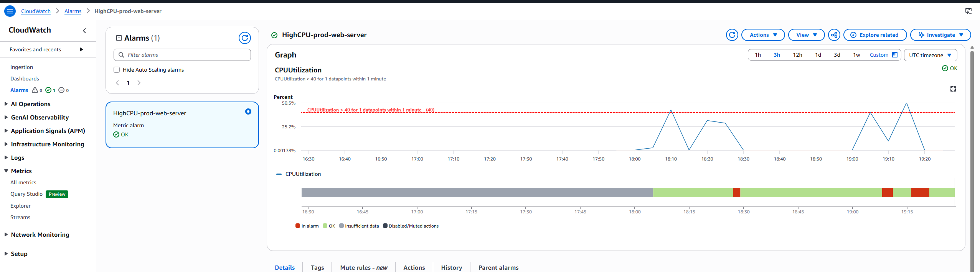Open the History tab

click(x=452, y=267)
